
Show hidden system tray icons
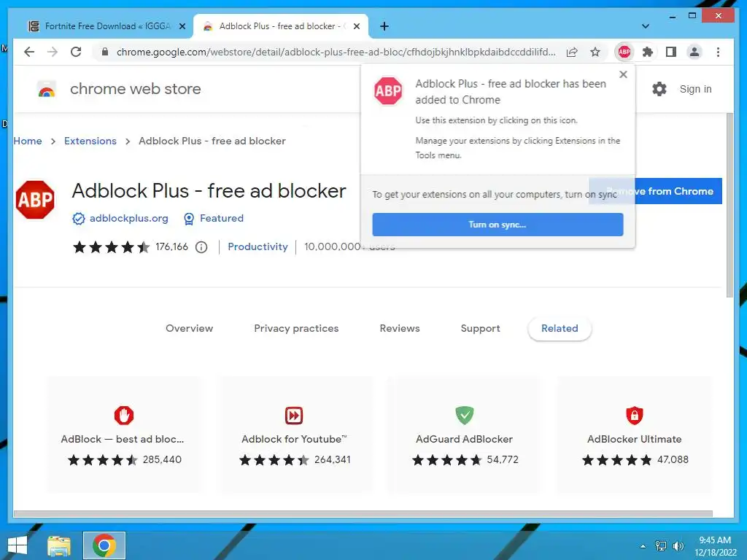coord(643,546)
